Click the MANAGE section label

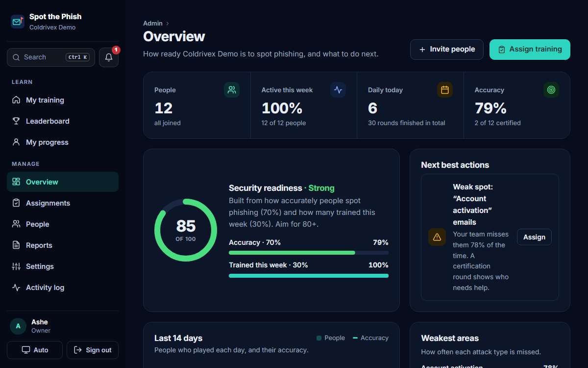pyautogui.click(x=25, y=164)
